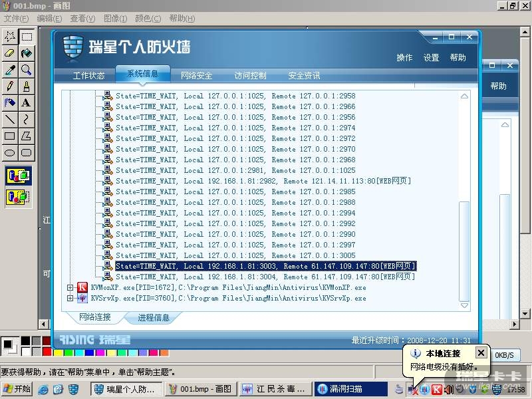
Task: Select the Rectangle shape tool
Action: [x=10, y=136]
